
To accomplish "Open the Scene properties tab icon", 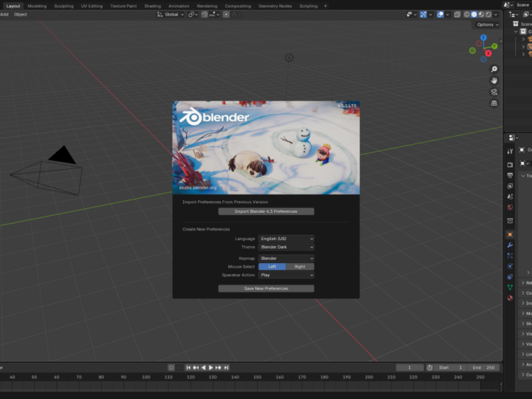I will point(510,197).
